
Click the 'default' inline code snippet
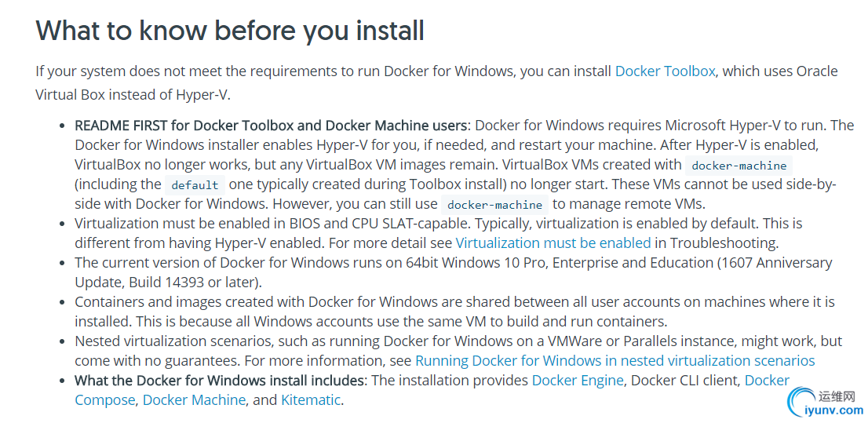(x=195, y=185)
